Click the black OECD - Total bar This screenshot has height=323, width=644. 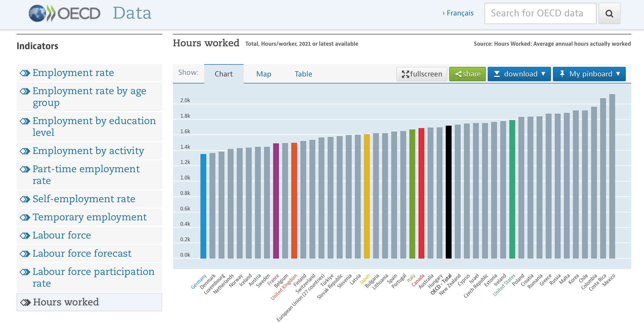tap(449, 192)
